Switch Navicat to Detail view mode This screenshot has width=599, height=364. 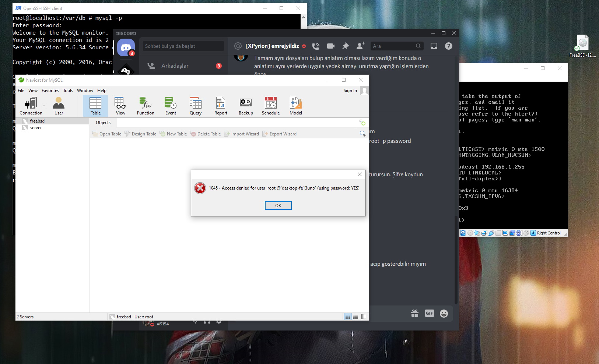355,317
